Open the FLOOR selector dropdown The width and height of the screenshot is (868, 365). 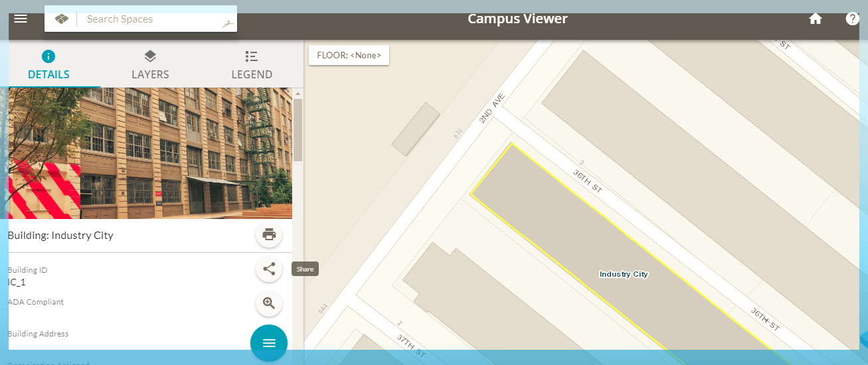click(x=349, y=56)
